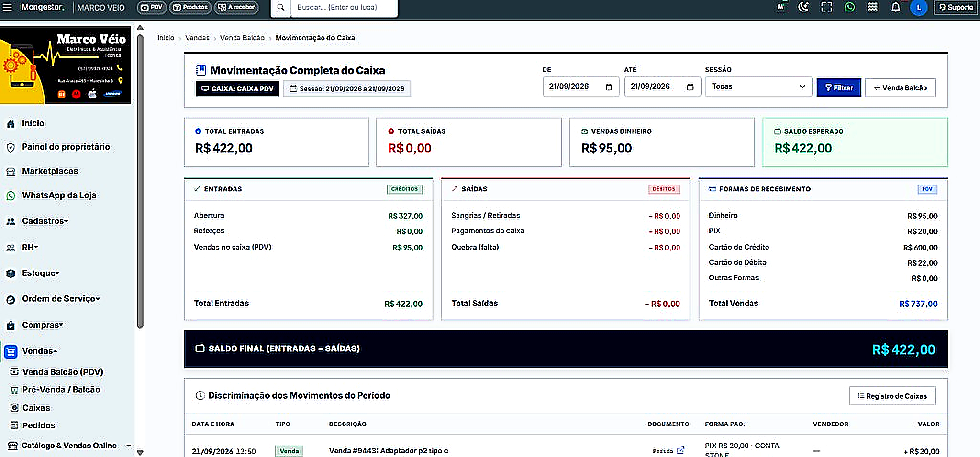Expand the RH menu

[x=30, y=247]
